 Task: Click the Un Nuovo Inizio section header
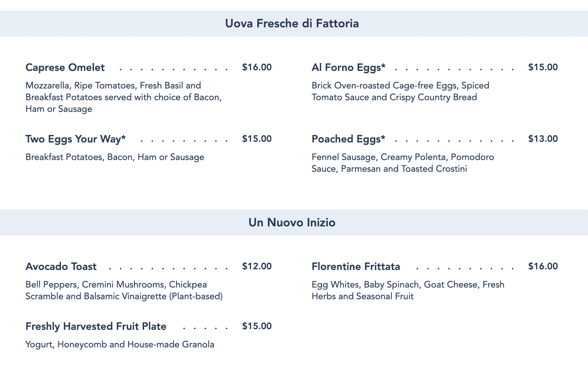pos(292,222)
